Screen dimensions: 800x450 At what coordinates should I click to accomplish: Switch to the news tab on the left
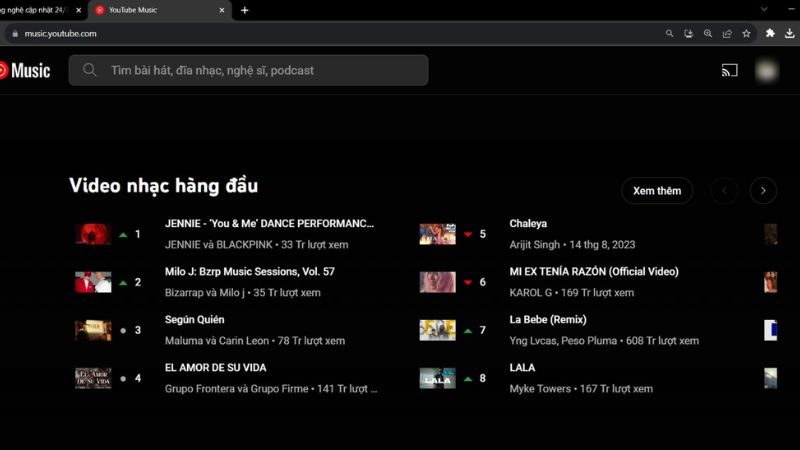(36, 10)
